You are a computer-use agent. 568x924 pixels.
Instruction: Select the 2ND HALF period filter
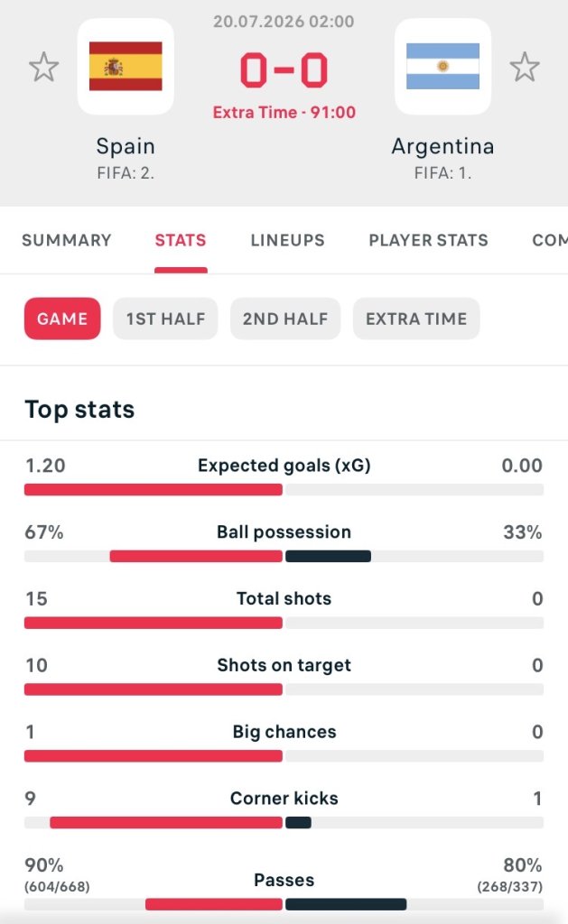[285, 319]
